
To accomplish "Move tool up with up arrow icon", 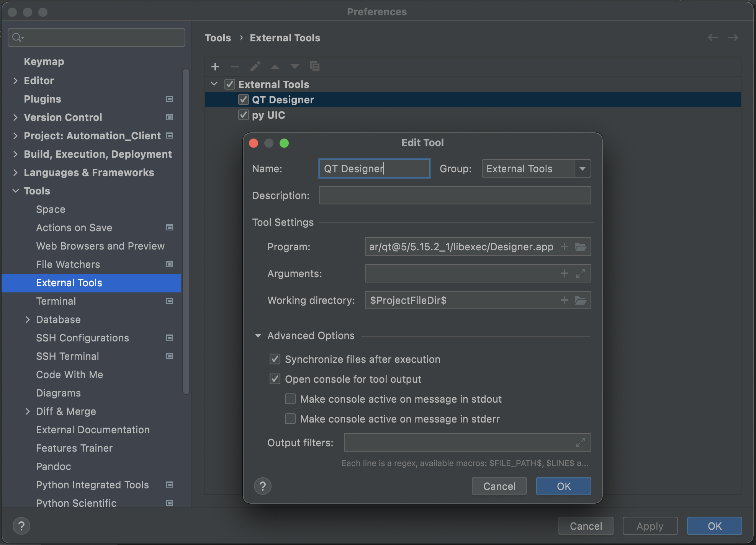I will tap(275, 67).
